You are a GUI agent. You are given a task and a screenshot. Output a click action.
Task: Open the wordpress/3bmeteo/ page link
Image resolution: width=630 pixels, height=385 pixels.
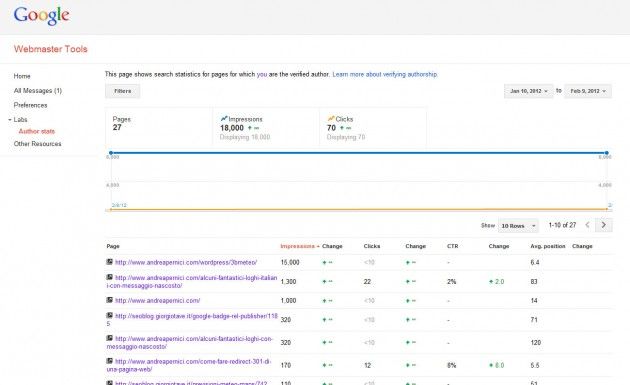(x=186, y=262)
